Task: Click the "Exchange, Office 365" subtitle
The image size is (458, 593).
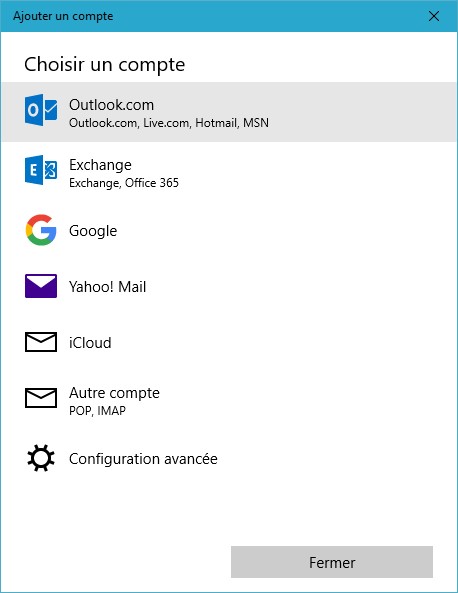Action: pyautogui.click(x=124, y=183)
